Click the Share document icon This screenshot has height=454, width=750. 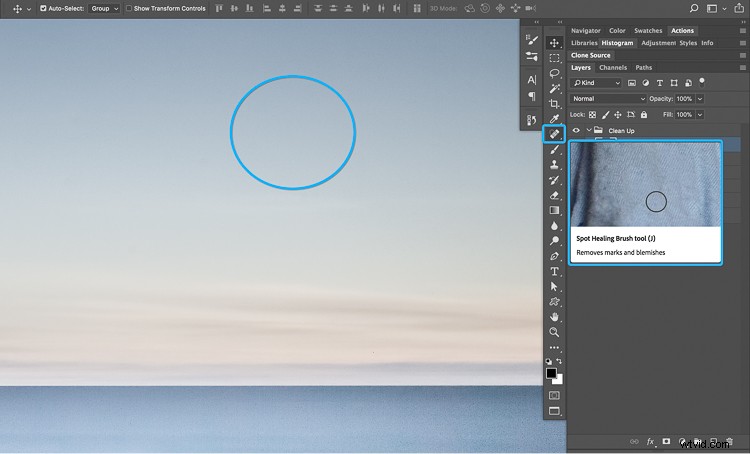[x=739, y=8]
